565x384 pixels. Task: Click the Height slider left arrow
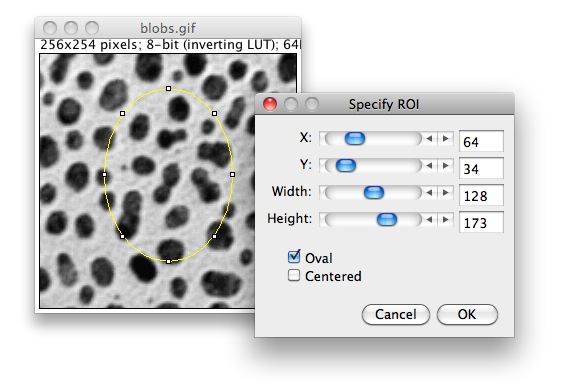(x=429, y=220)
